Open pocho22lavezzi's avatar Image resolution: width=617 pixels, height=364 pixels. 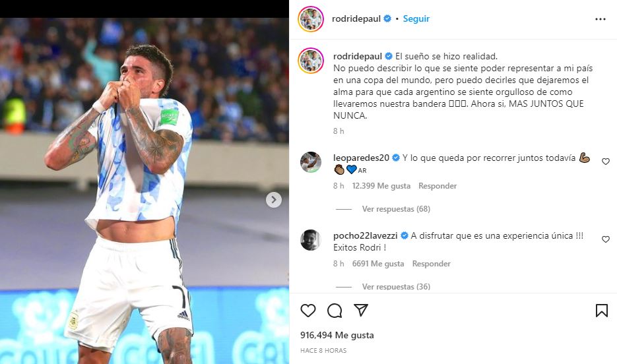pos(310,240)
